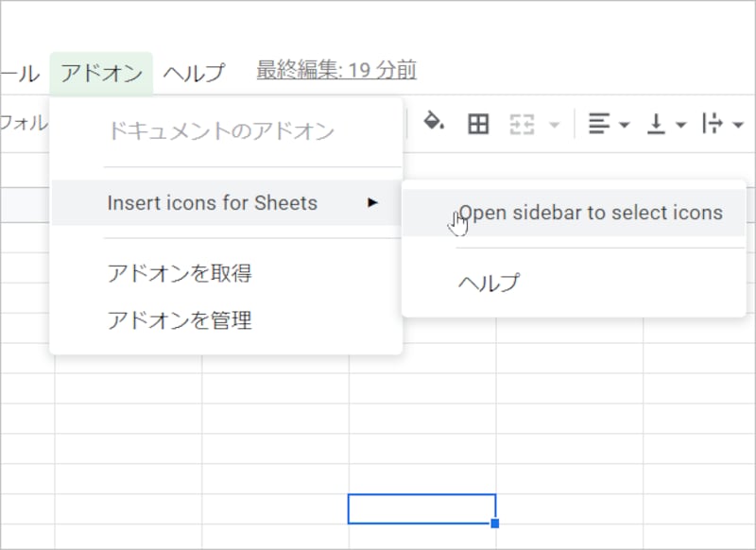Open the ヘルプ menu in menu bar

click(x=196, y=71)
